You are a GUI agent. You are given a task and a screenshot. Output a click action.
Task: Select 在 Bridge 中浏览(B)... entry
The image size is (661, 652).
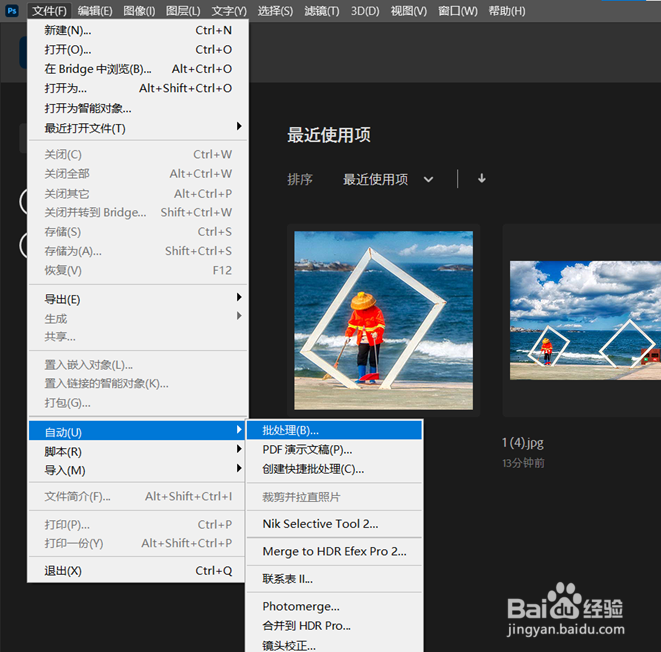(x=137, y=69)
